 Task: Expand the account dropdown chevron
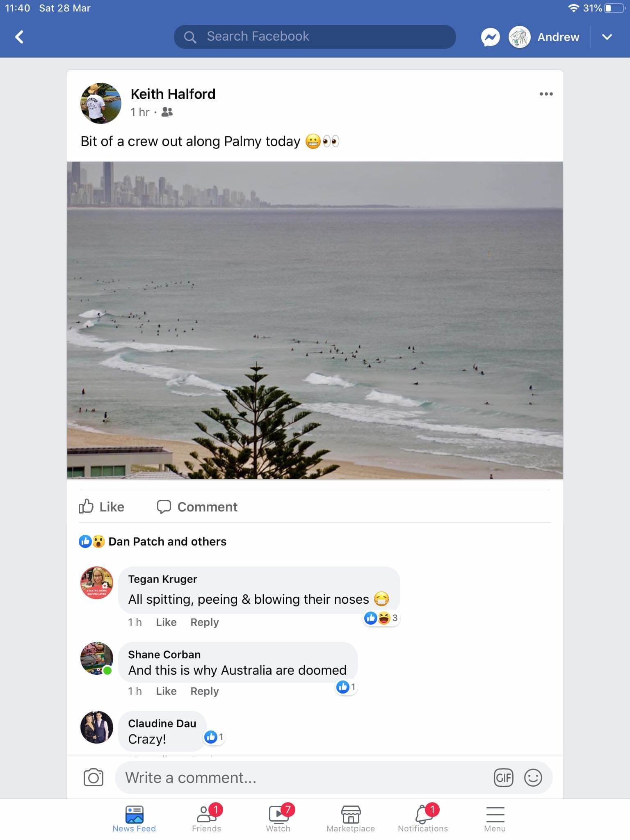coord(607,37)
